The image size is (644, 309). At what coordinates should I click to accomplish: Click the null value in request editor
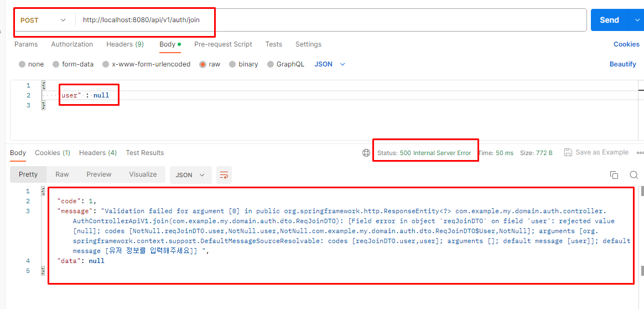pos(101,95)
